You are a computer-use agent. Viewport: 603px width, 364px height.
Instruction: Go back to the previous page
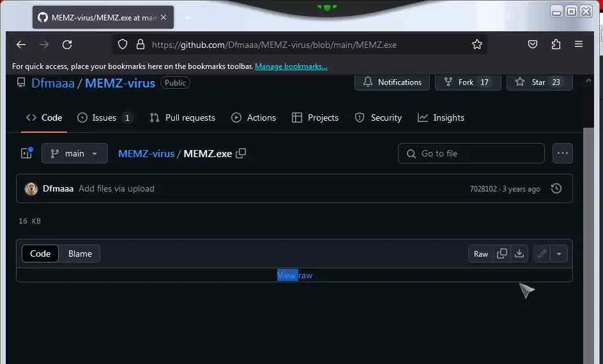[21, 45]
